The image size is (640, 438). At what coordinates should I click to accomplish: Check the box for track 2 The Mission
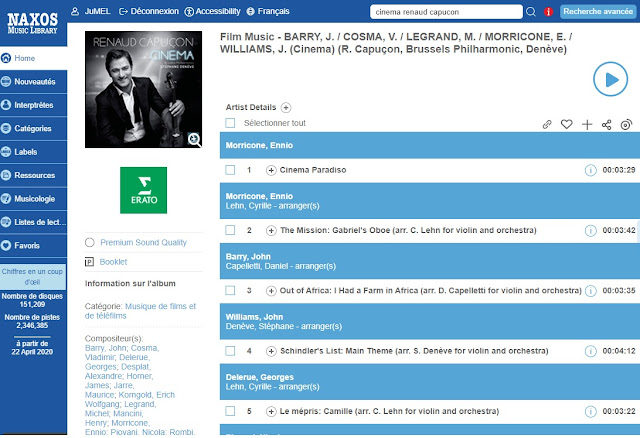pos(230,230)
